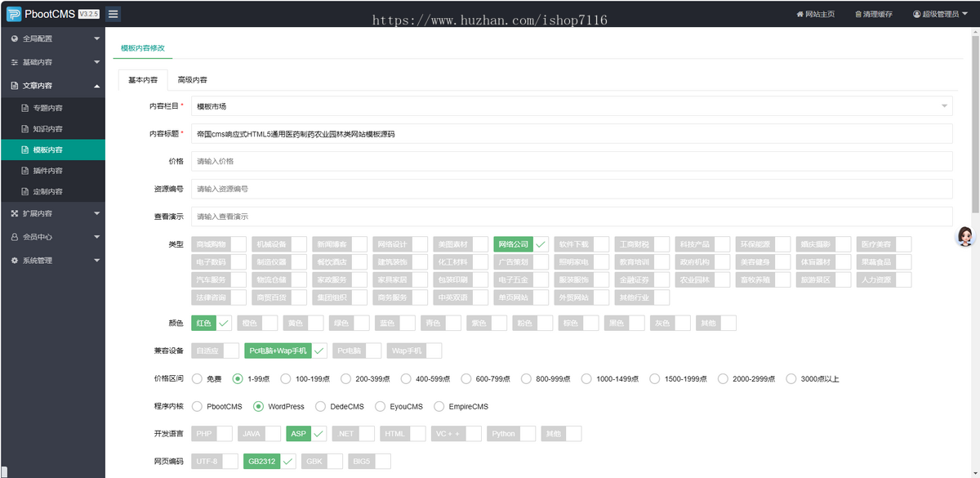
Task: Uncheck the 网络公司 type checkbox
Action: click(x=521, y=244)
